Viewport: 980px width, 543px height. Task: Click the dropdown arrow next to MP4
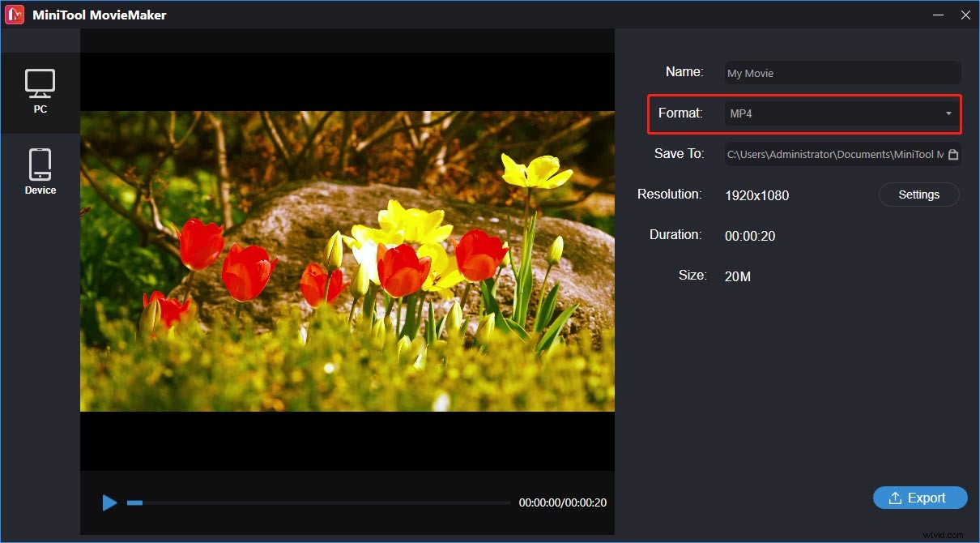[948, 113]
